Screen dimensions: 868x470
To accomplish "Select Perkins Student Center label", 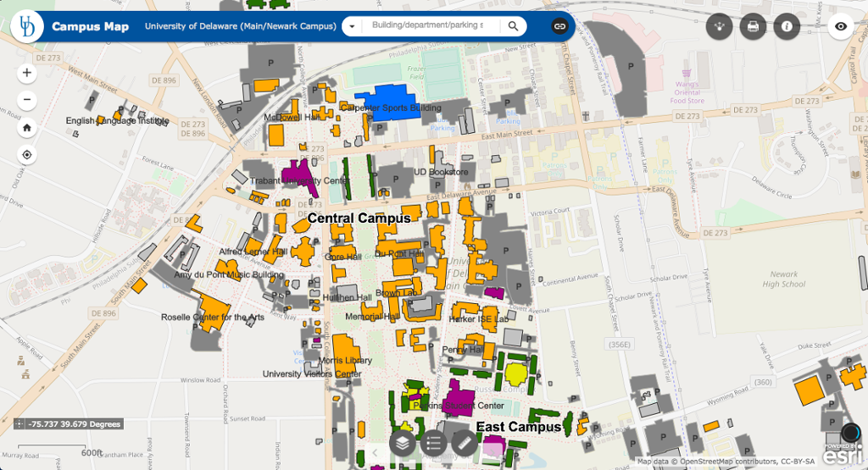I will [459, 406].
